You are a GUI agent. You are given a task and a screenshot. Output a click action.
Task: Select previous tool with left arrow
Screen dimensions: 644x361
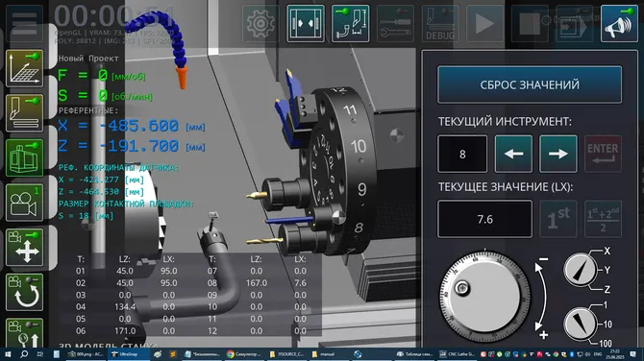(x=513, y=154)
